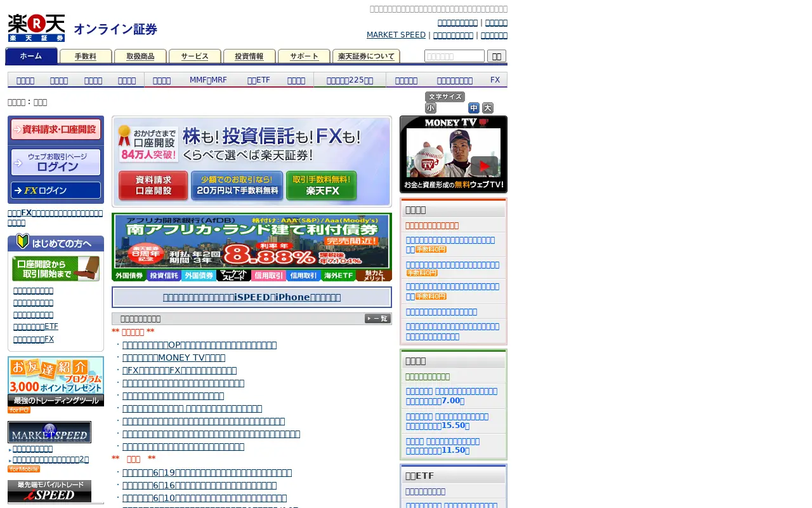Open the 手数料 tab
This screenshot has width=812, height=508.
pyautogui.click(x=86, y=57)
